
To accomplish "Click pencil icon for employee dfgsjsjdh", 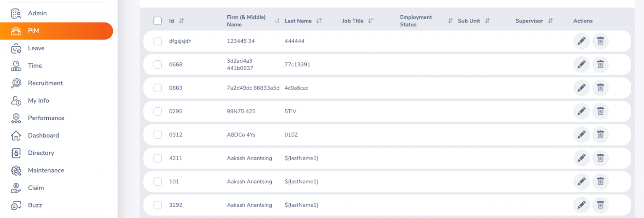I will coord(581,41).
